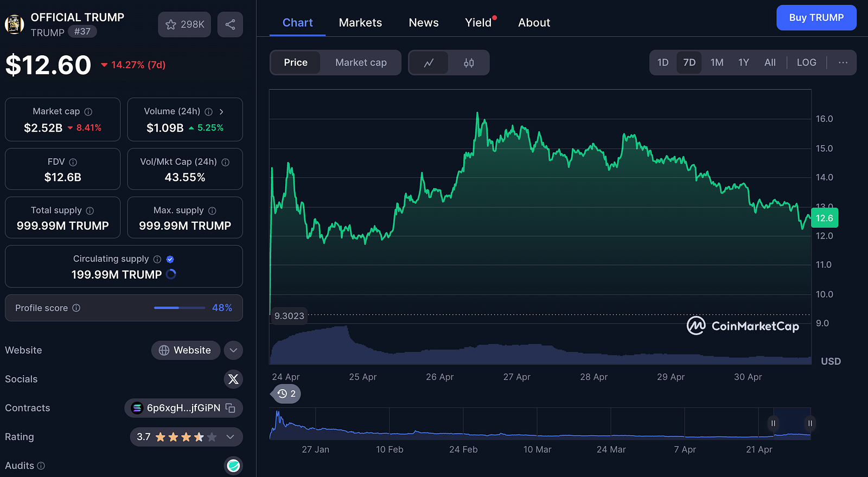Open the chart more options menu
Viewport: 868px width, 477px height.
pyautogui.click(x=843, y=63)
